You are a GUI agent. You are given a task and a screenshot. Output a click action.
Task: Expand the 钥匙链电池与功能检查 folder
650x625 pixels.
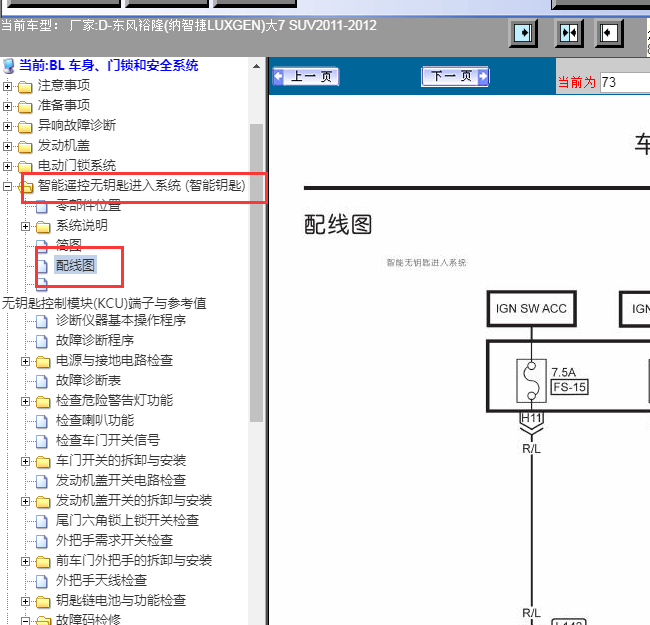click(x=25, y=601)
